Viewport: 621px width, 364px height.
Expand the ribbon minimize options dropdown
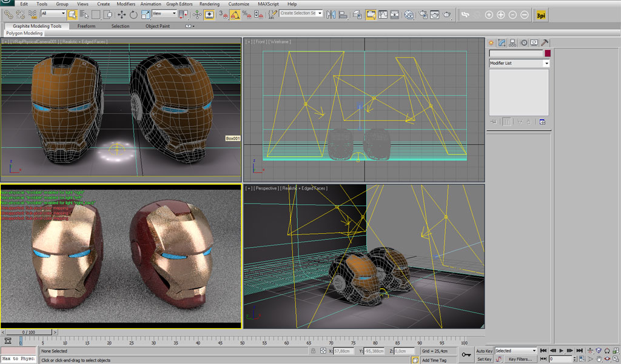pyautogui.click(x=190, y=26)
